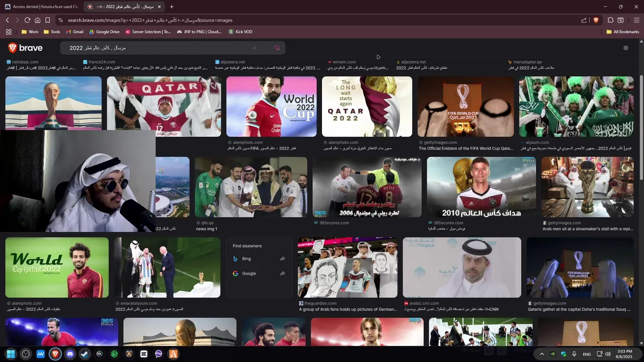Open the Brave Search settings gear

[626, 48]
